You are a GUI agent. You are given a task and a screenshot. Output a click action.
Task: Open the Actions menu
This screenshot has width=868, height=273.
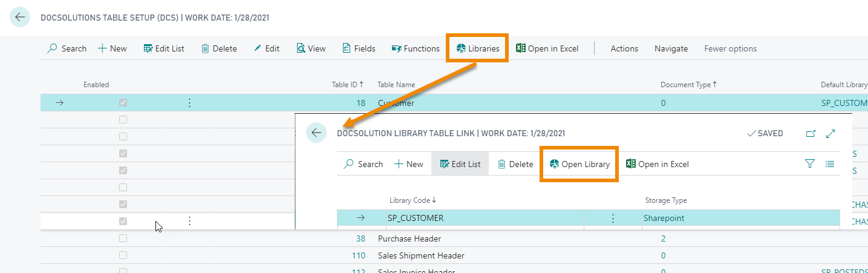624,48
